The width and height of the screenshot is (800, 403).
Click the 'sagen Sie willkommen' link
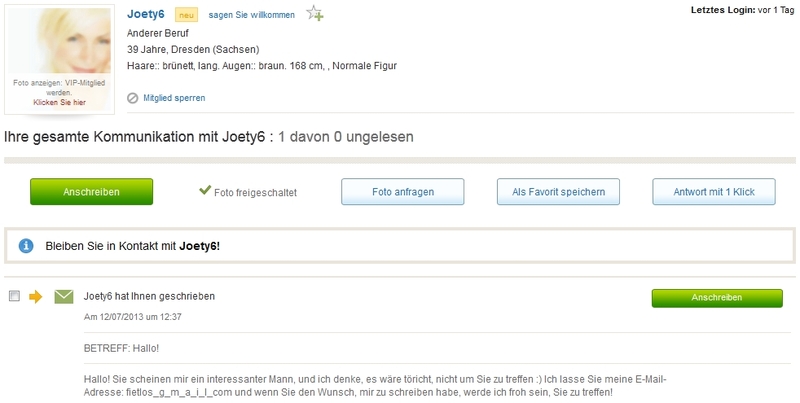(252, 15)
